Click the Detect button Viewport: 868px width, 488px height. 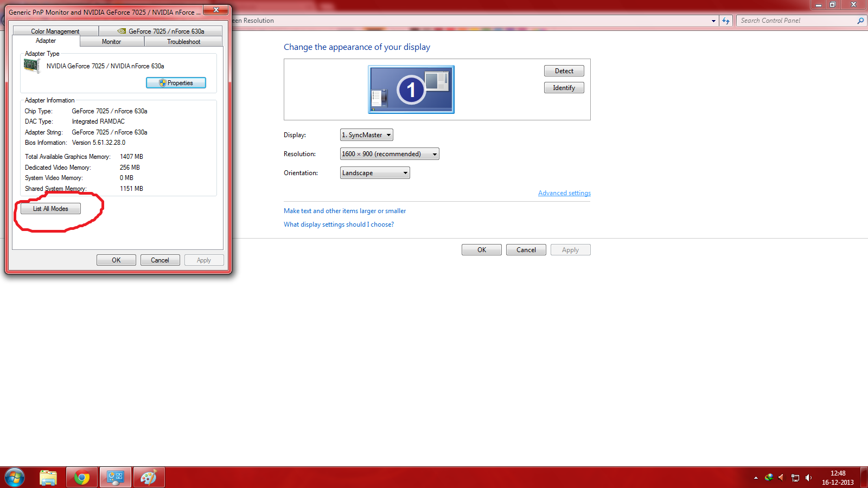pyautogui.click(x=564, y=71)
